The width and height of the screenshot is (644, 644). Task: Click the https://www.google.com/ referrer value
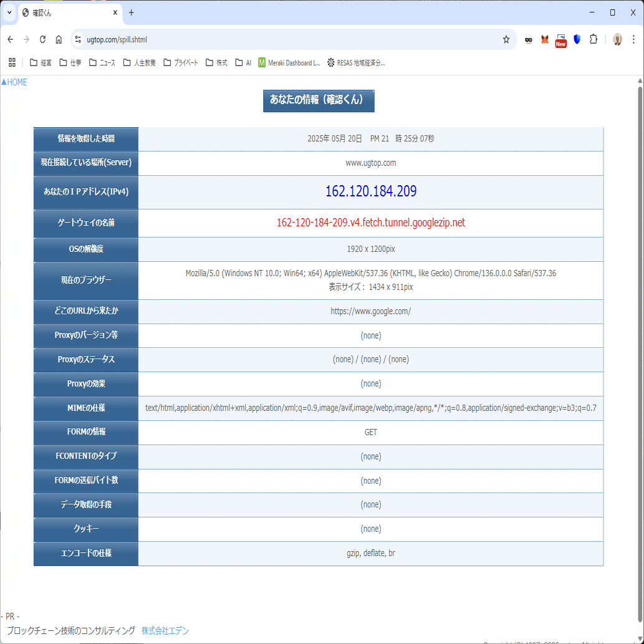click(371, 311)
